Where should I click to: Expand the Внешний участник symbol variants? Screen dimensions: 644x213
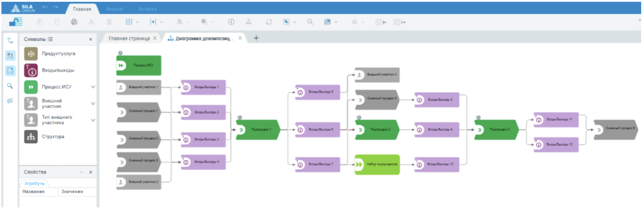point(93,104)
